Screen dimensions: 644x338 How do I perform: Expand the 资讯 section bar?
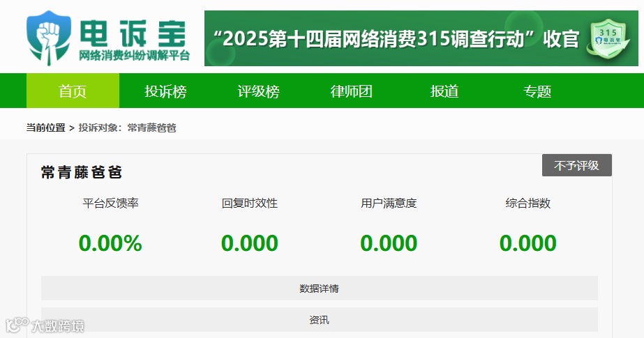[320, 320]
